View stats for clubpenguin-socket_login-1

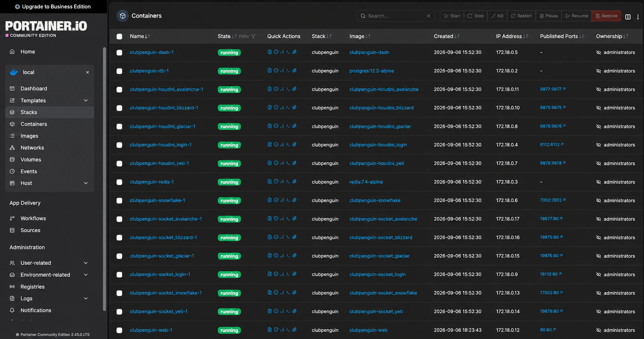coord(282,274)
